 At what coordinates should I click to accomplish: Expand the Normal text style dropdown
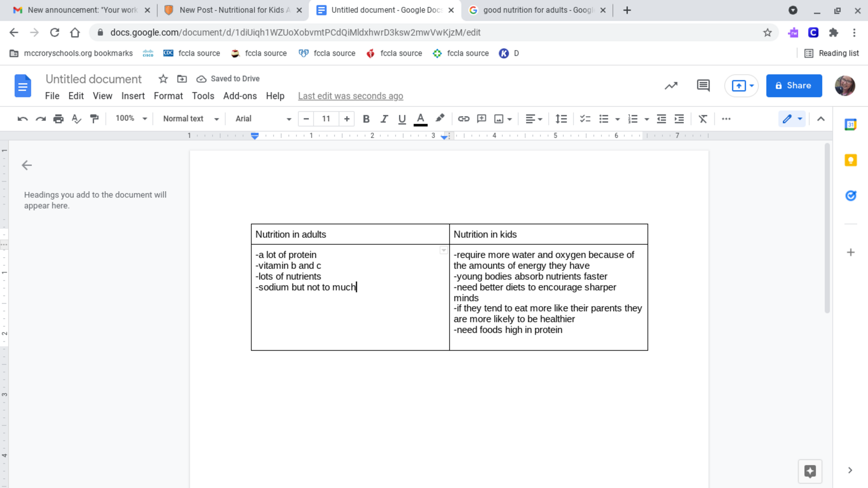[191, 119]
